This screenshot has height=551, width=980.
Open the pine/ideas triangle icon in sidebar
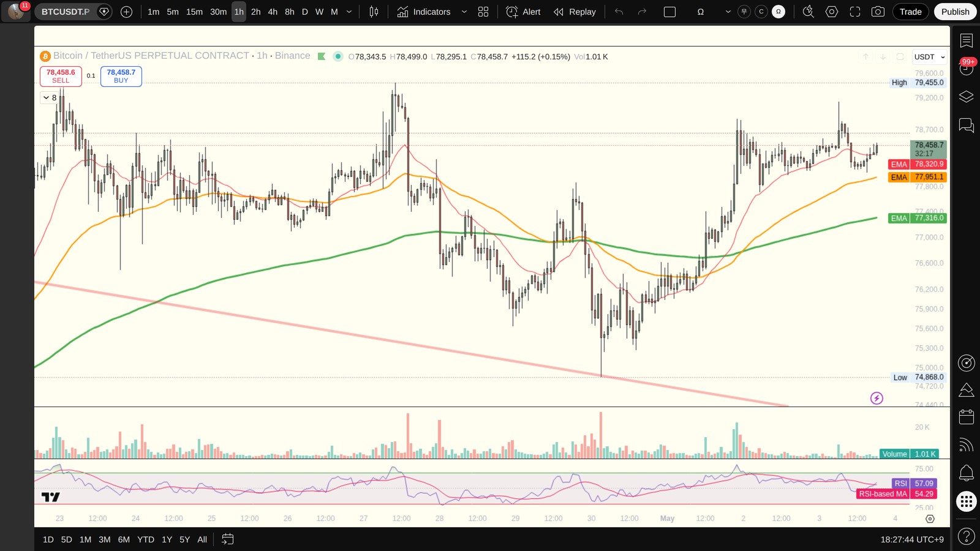(967, 390)
